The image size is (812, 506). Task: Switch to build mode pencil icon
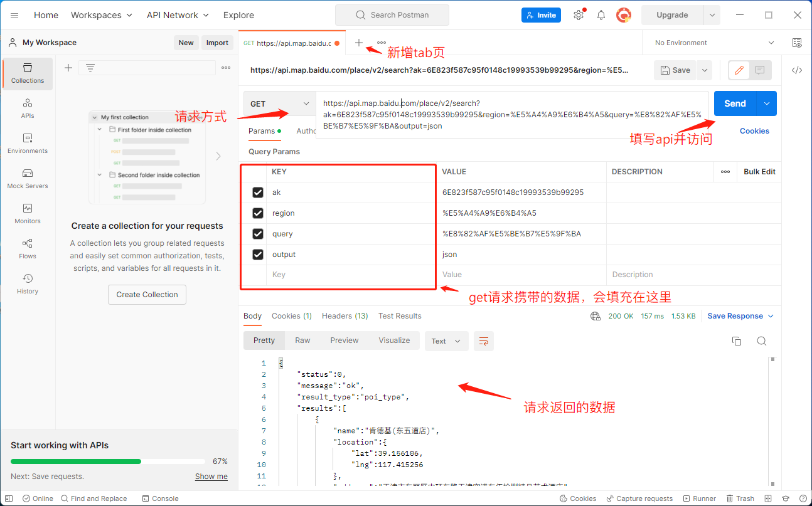739,70
